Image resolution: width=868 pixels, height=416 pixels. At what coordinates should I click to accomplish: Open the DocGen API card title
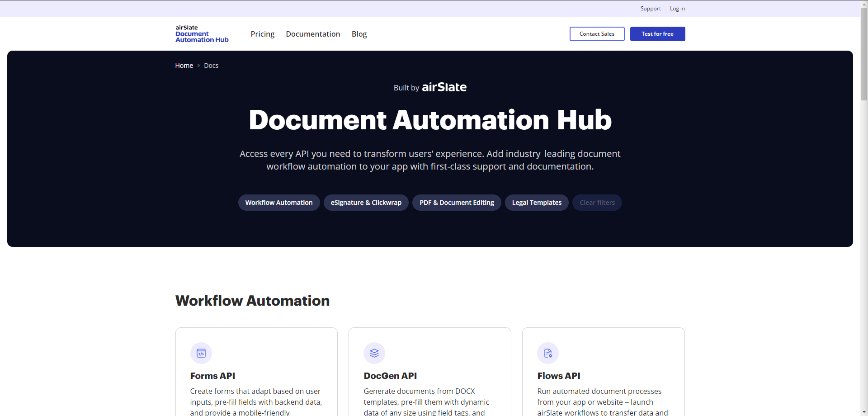(390, 376)
